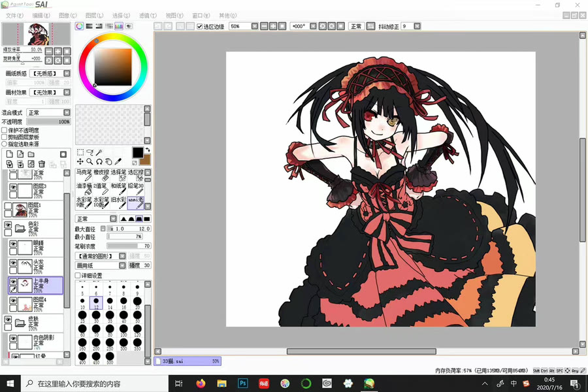
Task: Enable 剪贴图层蒙板 clipping mask checkbox
Action: click(x=5, y=137)
